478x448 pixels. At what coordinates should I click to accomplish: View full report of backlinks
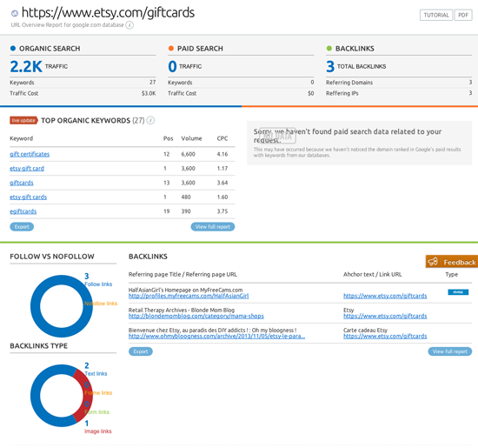point(450,351)
